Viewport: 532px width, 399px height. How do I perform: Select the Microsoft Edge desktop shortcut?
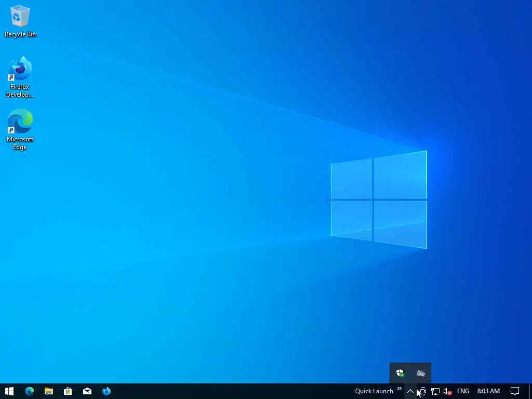coord(20,129)
